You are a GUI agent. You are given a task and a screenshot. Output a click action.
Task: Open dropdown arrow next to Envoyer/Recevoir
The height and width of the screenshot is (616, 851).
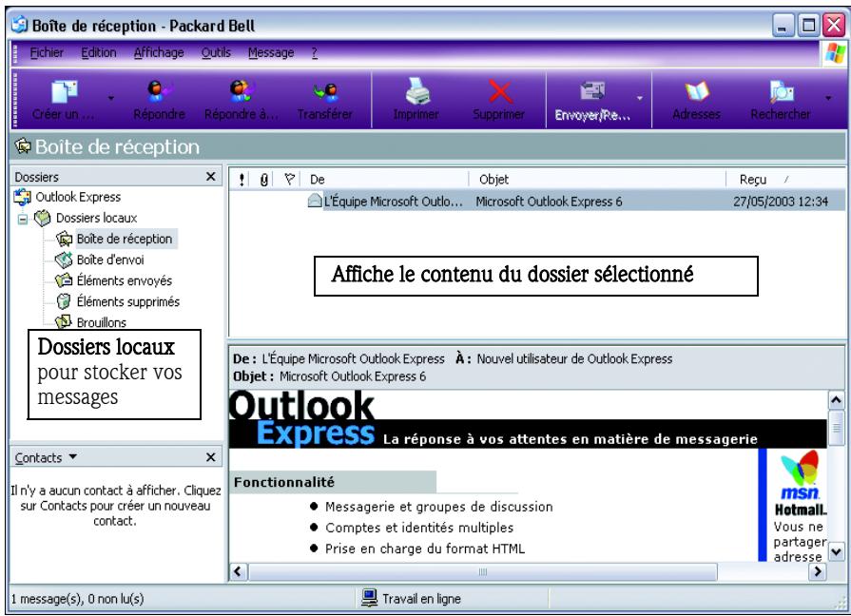click(640, 98)
